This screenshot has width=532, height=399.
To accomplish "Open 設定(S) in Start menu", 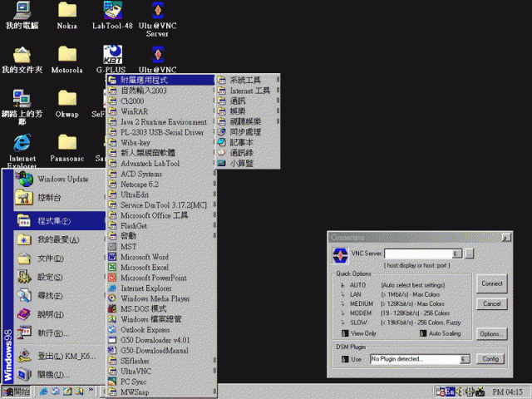I will click(60, 277).
